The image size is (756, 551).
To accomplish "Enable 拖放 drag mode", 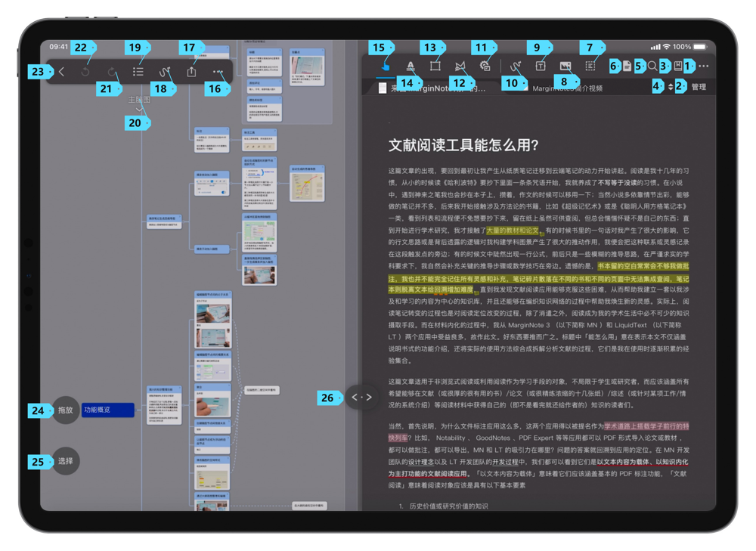I will pyautogui.click(x=65, y=410).
